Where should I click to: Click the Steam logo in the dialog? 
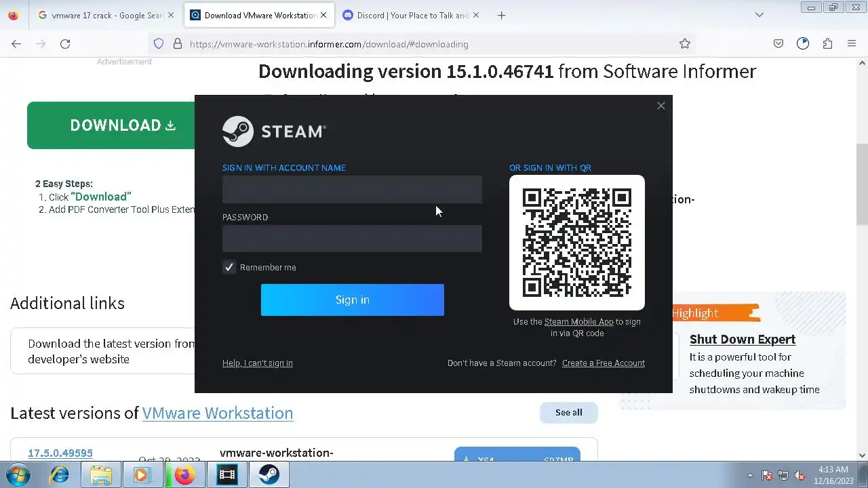tap(274, 131)
